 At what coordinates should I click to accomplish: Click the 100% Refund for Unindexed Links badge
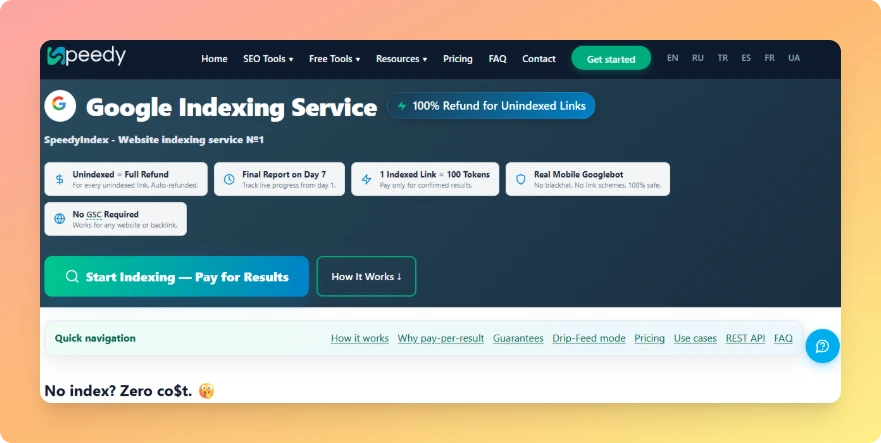pyautogui.click(x=491, y=106)
